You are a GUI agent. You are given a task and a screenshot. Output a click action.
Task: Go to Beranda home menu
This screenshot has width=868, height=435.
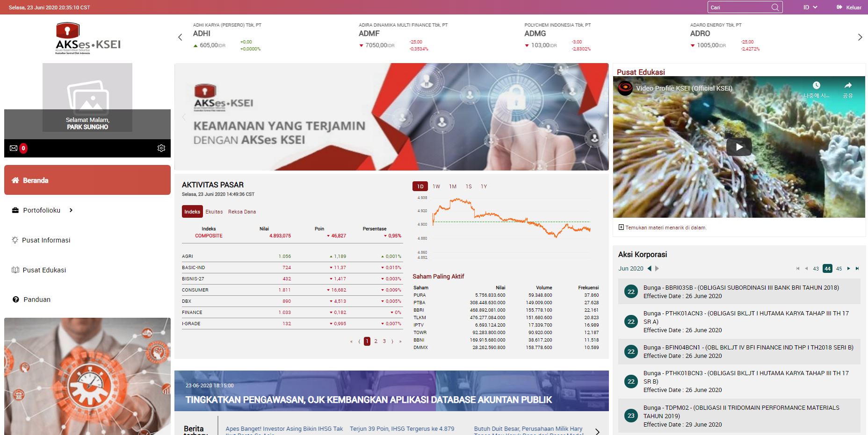coord(87,180)
